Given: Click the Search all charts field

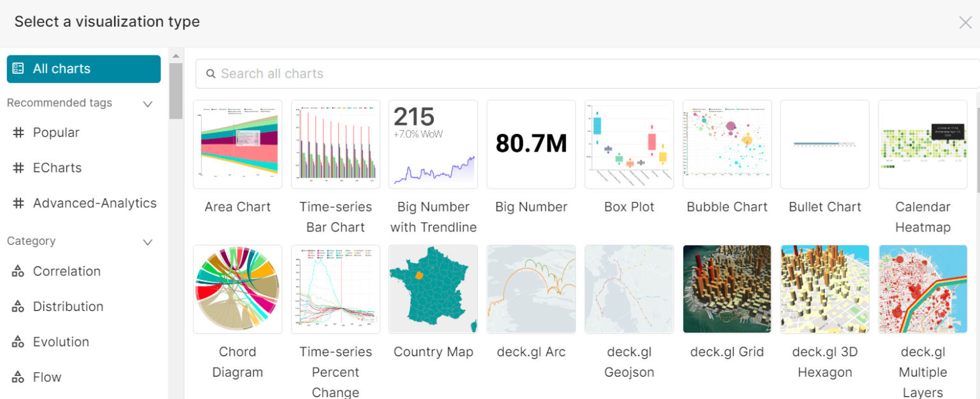Looking at the screenshot, I should [587, 74].
